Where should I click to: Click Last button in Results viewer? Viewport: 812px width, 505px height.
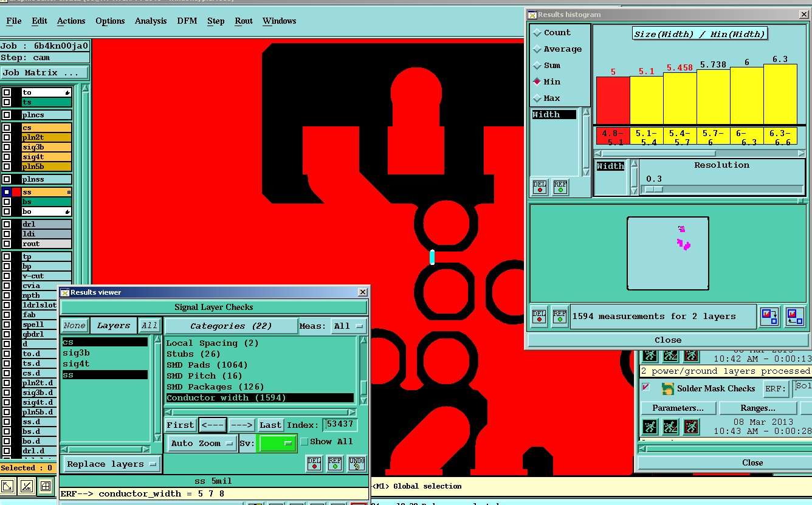pos(270,425)
